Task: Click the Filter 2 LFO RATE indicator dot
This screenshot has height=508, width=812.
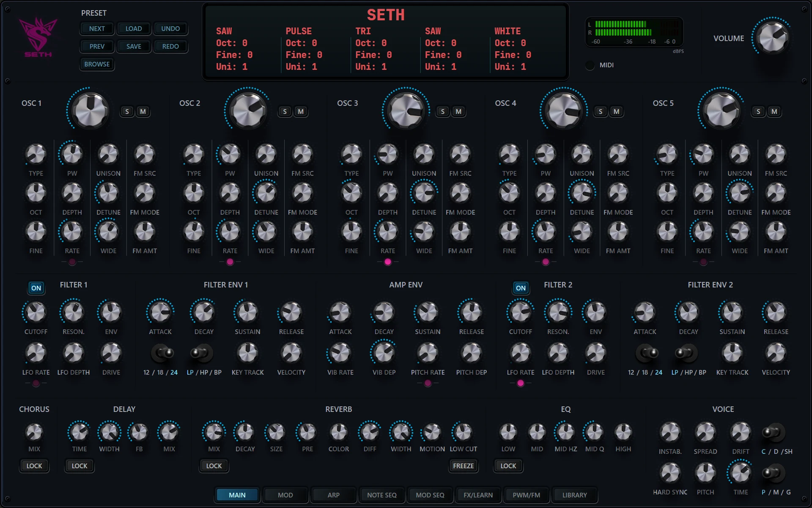Action: pos(521,383)
